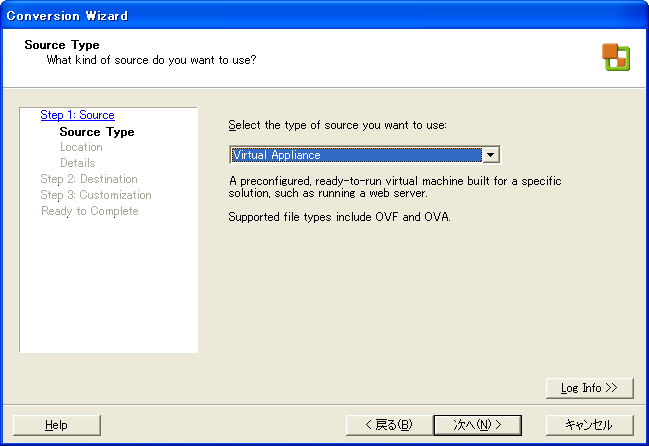Open the Help button
The image size is (649, 446).
pyautogui.click(x=57, y=425)
